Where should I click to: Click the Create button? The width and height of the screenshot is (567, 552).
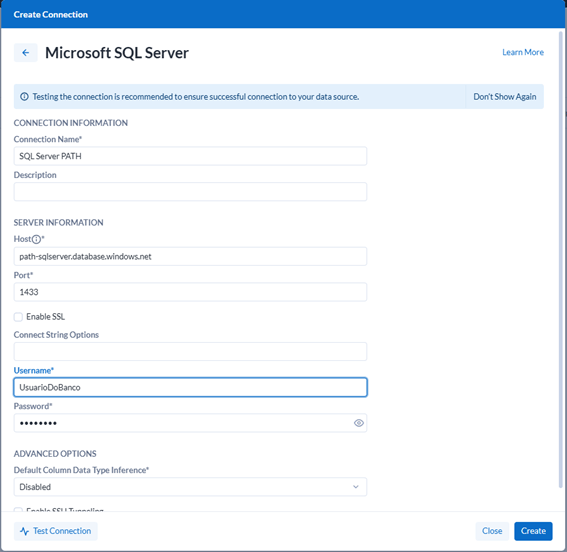[x=533, y=531]
